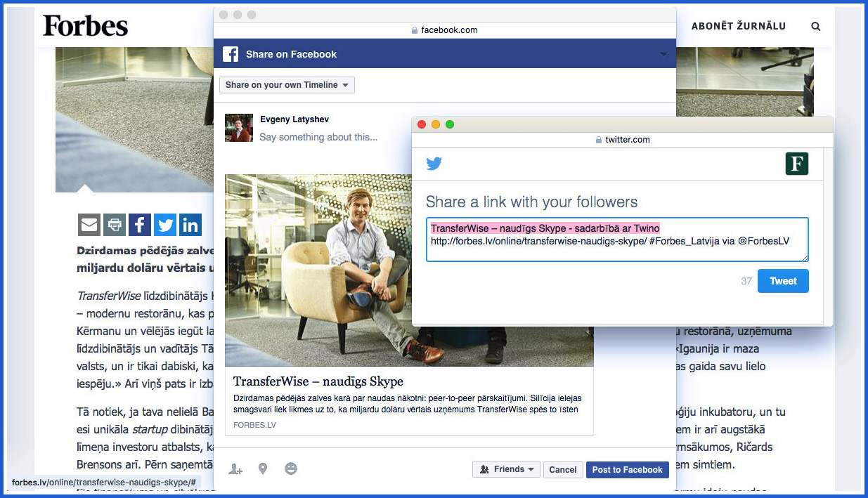
Task: Click the FORBES.LV source link in preview
Action: coord(255,425)
